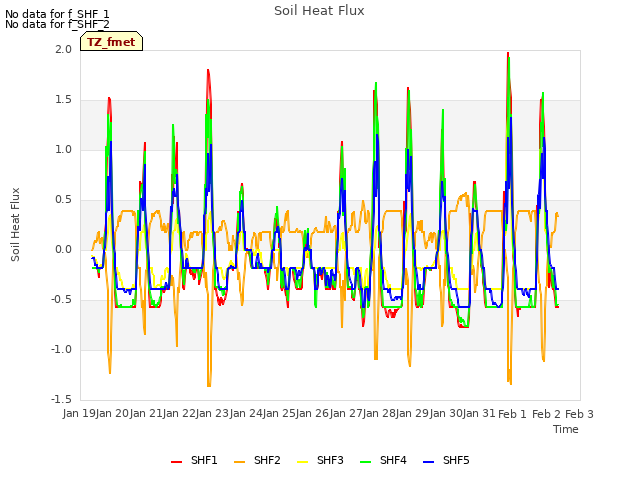Click the Jan 19 x-axis tick label
Image resolution: width=640 pixels, height=480 pixels.
[80, 414]
